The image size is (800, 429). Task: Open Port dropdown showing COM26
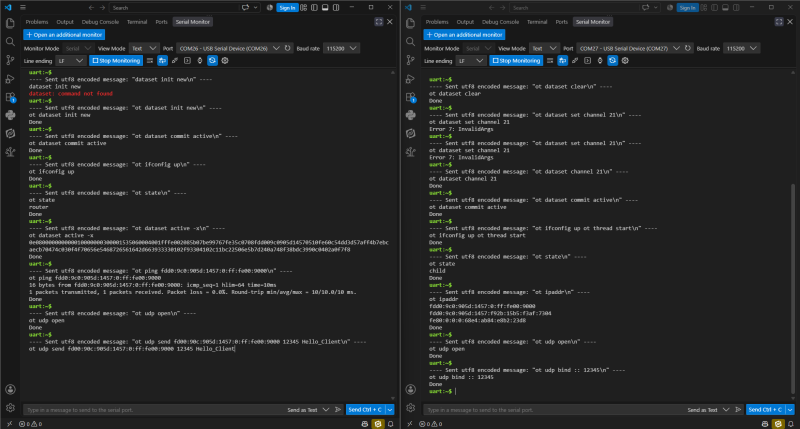pos(229,48)
